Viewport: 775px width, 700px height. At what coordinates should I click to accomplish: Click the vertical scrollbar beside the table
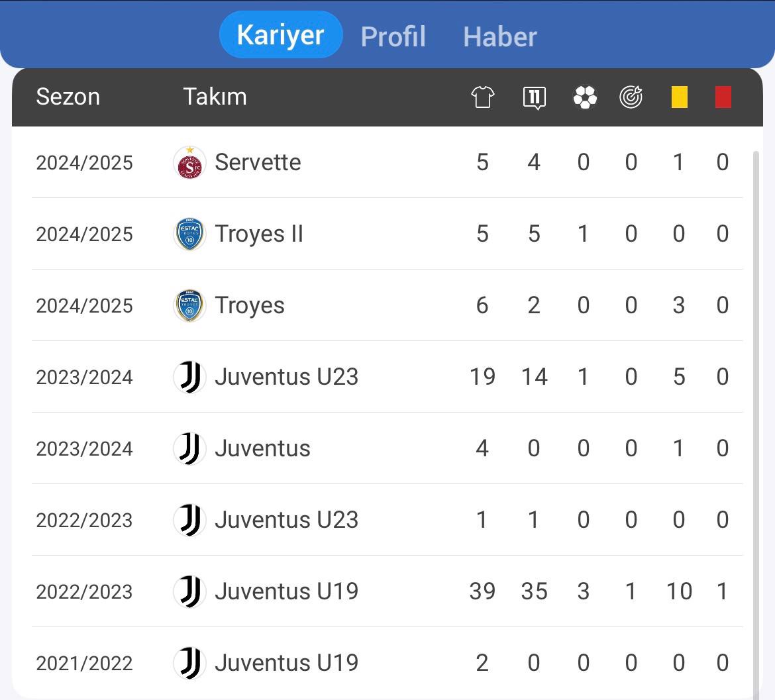pyautogui.click(x=756, y=425)
